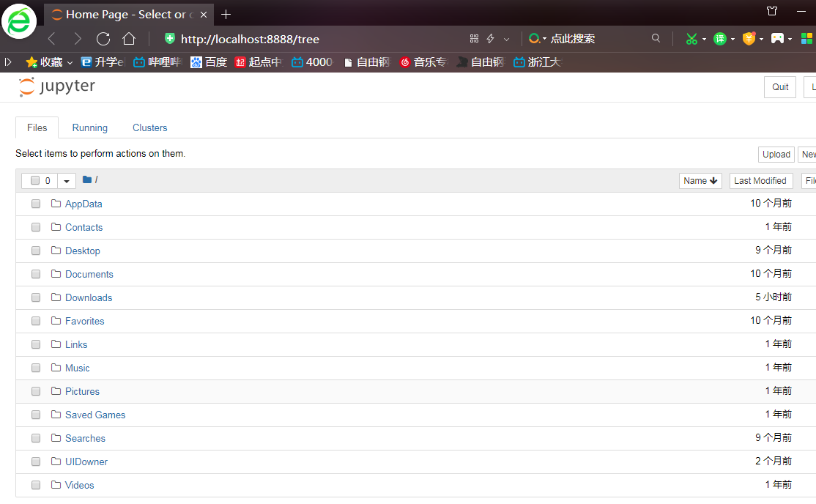Reload the page with the refresh icon
Screen dimensions: 816x504
click(x=103, y=39)
